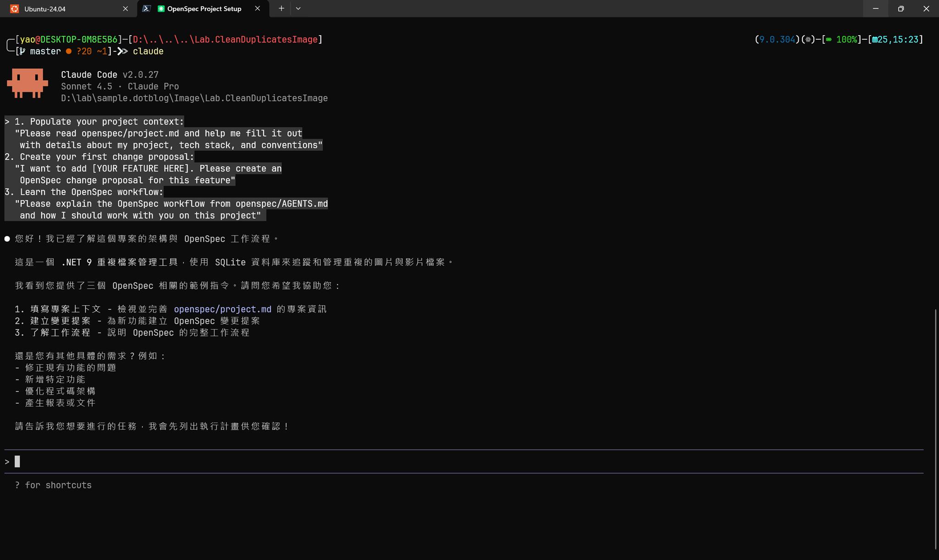This screenshot has width=939, height=560.
Task: Close the Ubuntu-24.04 tab
Action: coord(125,9)
